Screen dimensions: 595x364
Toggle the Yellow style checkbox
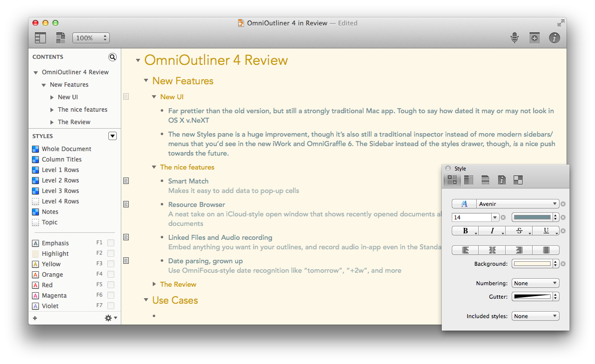pos(111,263)
